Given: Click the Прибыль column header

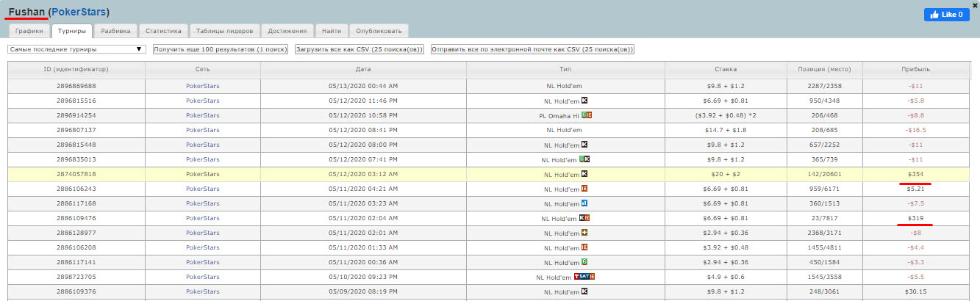Looking at the screenshot, I should [915, 69].
